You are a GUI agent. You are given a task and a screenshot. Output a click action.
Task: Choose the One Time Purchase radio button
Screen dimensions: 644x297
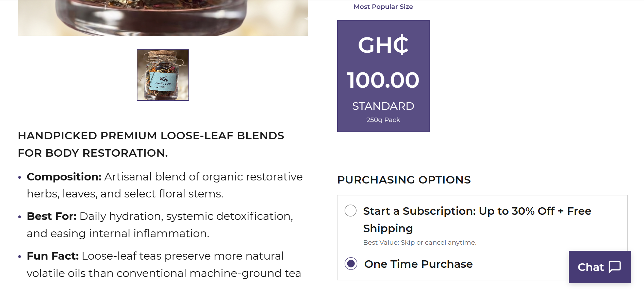[x=351, y=264]
